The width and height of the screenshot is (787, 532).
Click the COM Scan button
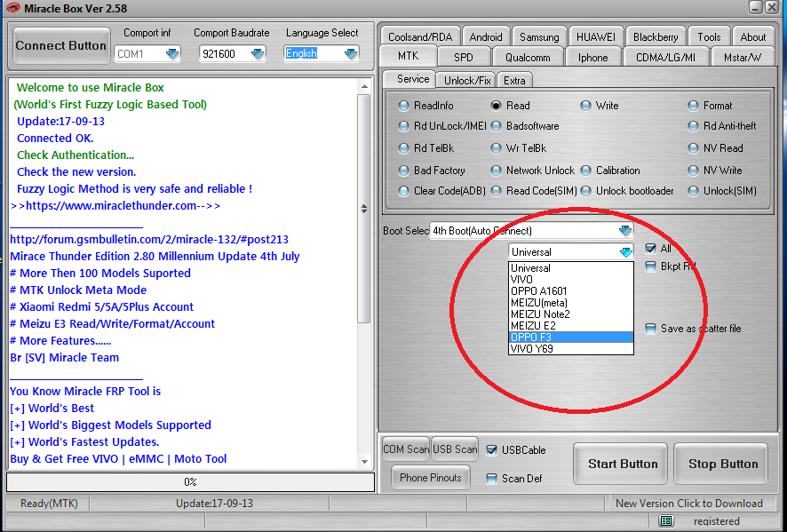406,449
